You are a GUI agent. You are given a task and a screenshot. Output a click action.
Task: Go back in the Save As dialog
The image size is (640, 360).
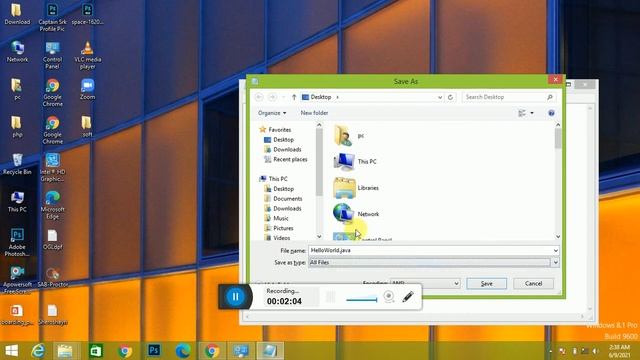pyautogui.click(x=259, y=97)
